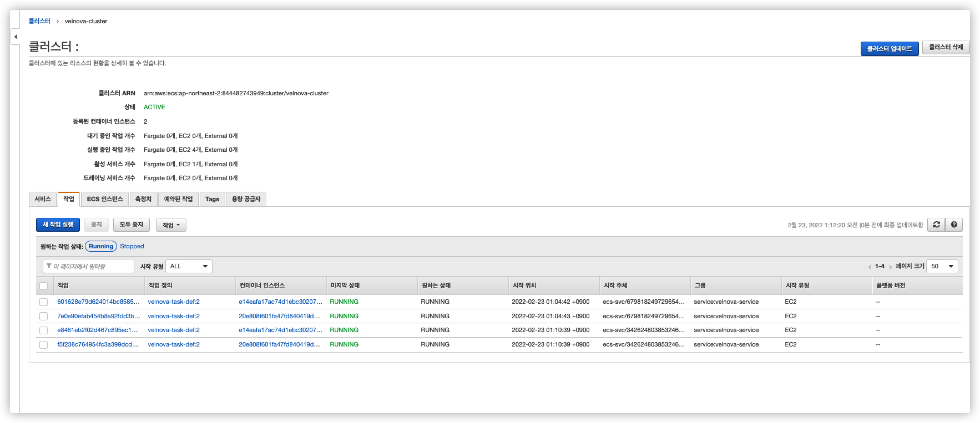Click the refresh tasks icon
The image size is (980, 423).
click(x=936, y=225)
